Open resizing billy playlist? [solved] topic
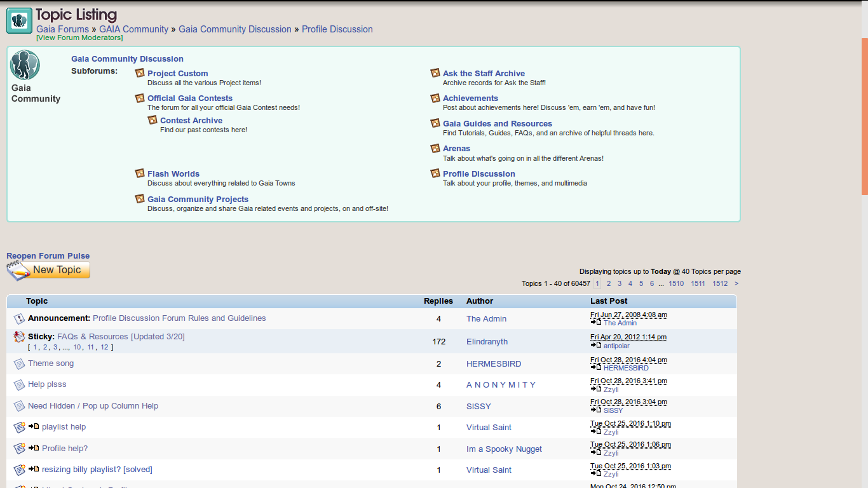868x488 pixels. click(x=97, y=470)
